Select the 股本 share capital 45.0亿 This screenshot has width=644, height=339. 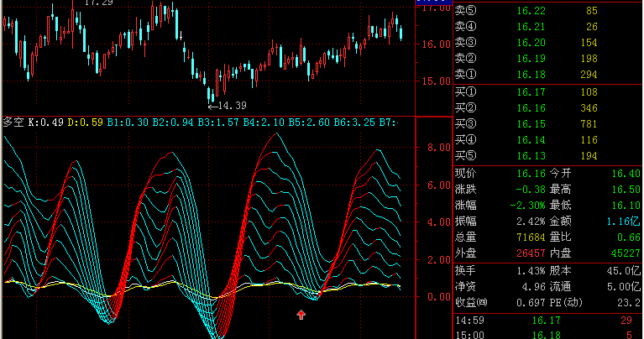(624, 271)
